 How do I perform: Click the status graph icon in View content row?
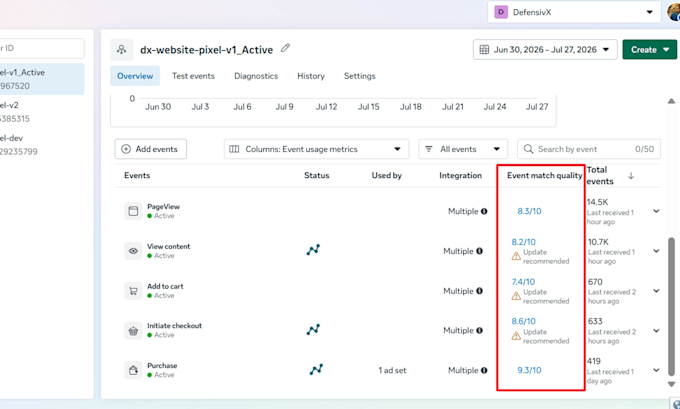[x=313, y=249]
